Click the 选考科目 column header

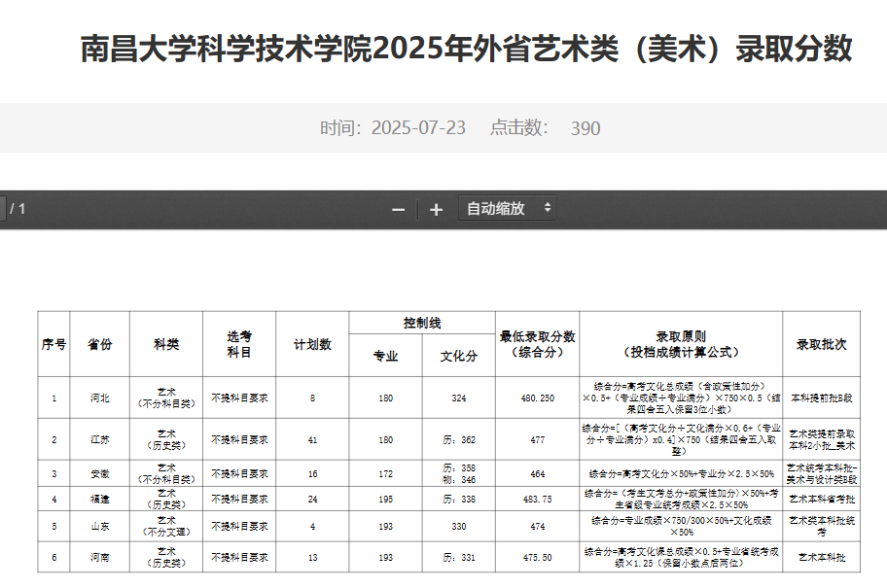(239, 344)
